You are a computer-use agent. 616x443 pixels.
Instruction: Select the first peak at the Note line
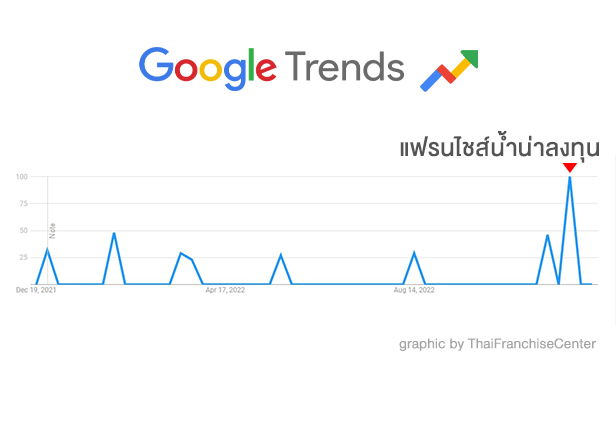pos(48,249)
